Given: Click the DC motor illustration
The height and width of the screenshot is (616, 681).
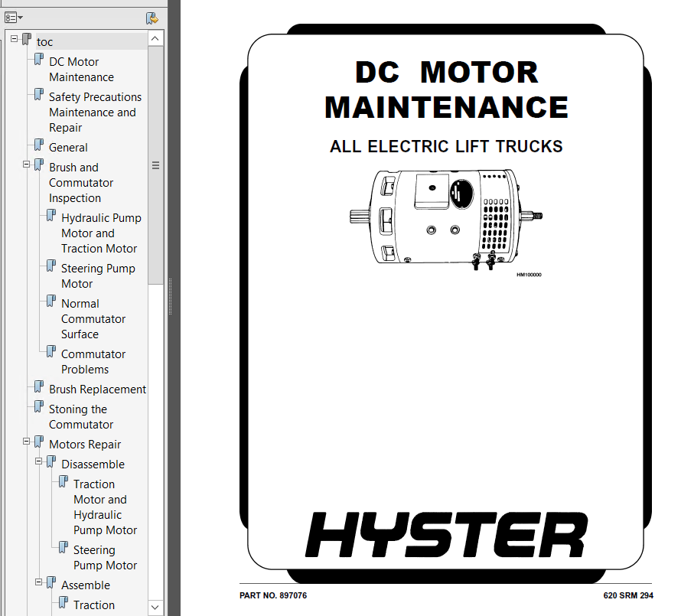Looking at the screenshot, I should click(x=446, y=220).
